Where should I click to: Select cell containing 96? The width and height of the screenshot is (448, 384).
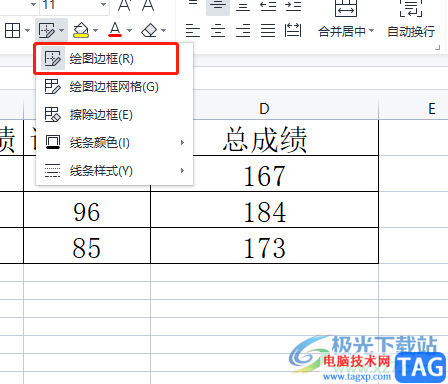tap(87, 210)
